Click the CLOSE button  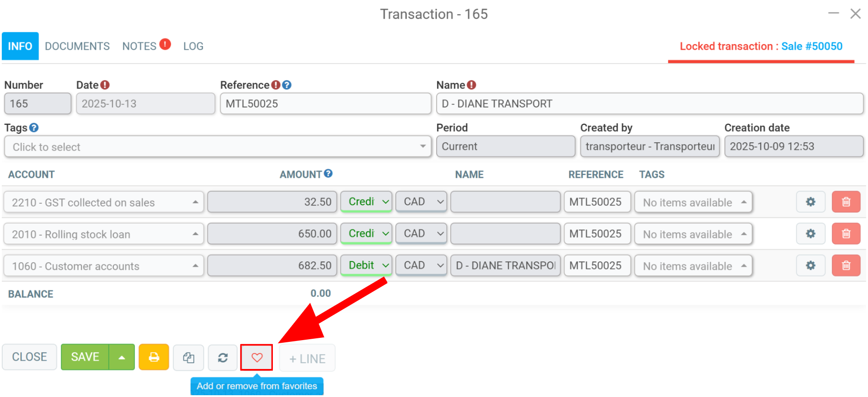(x=29, y=357)
